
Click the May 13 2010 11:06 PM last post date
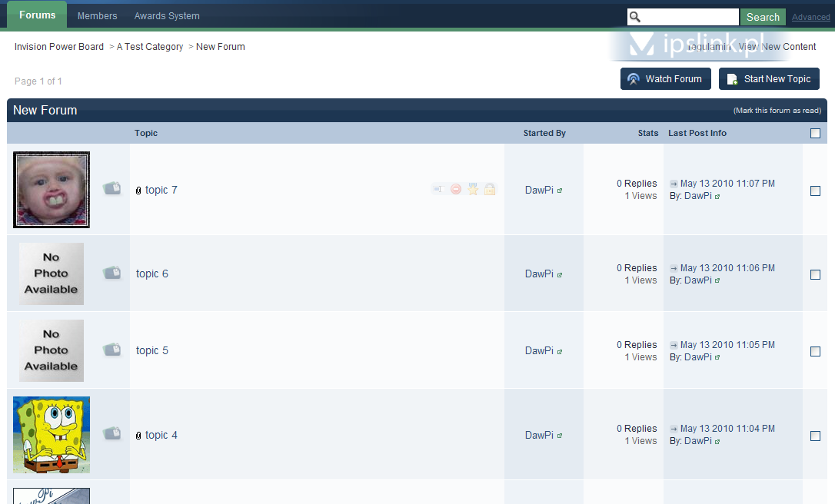tap(727, 268)
